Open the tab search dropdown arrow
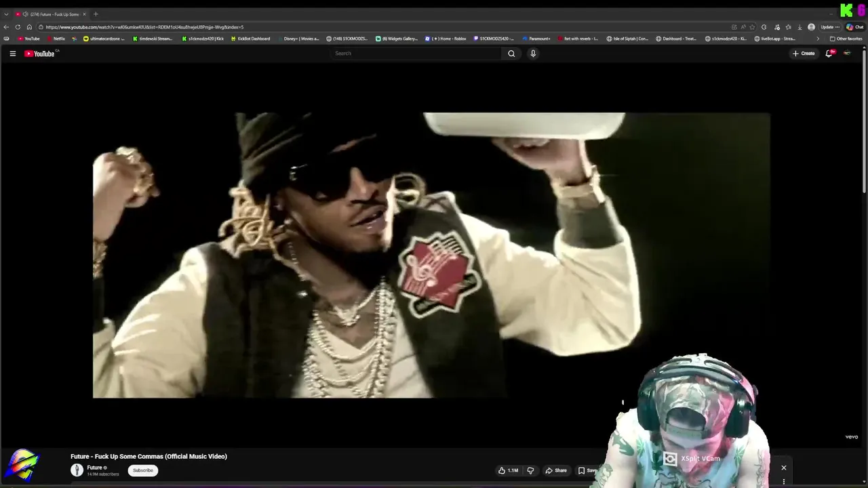Viewport: 868px width, 488px height. pyautogui.click(x=6, y=14)
